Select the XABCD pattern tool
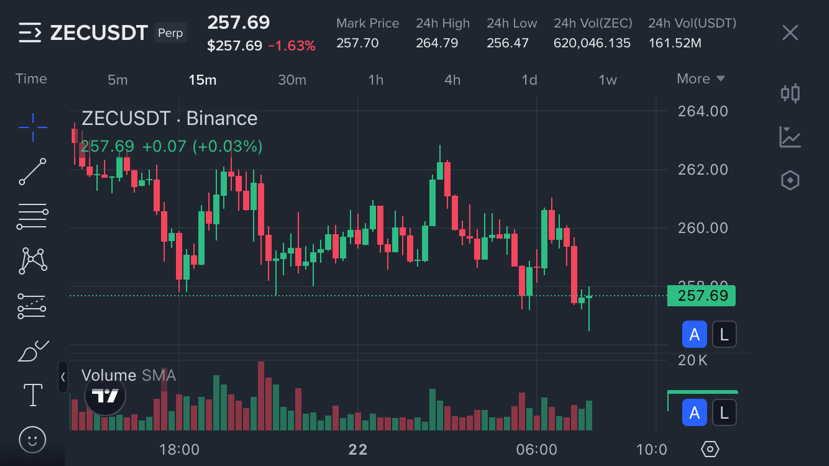 pyautogui.click(x=32, y=261)
